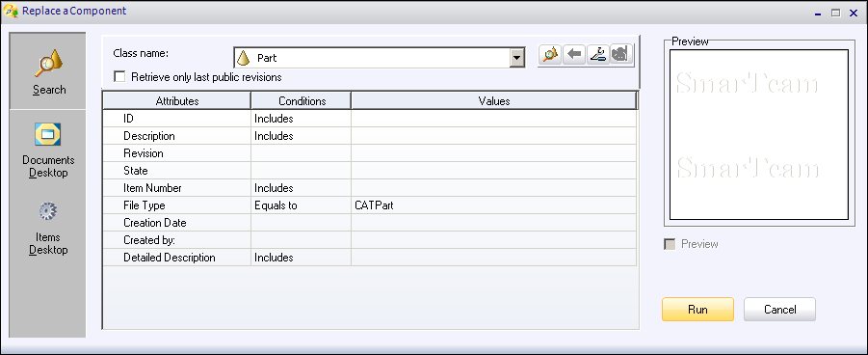Open the Items Desktop gear icon

(x=48, y=211)
